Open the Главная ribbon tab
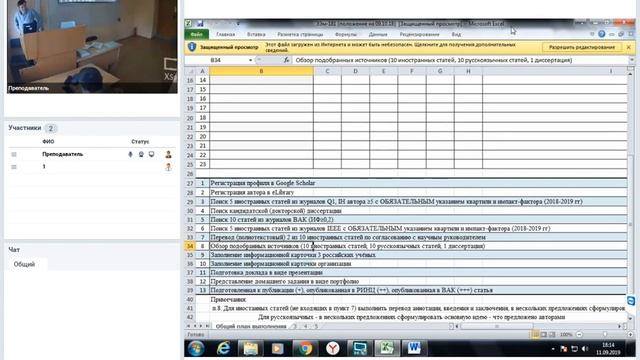Viewport: 640px width, 360px height. pyautogui.click(x=226, y=34)
